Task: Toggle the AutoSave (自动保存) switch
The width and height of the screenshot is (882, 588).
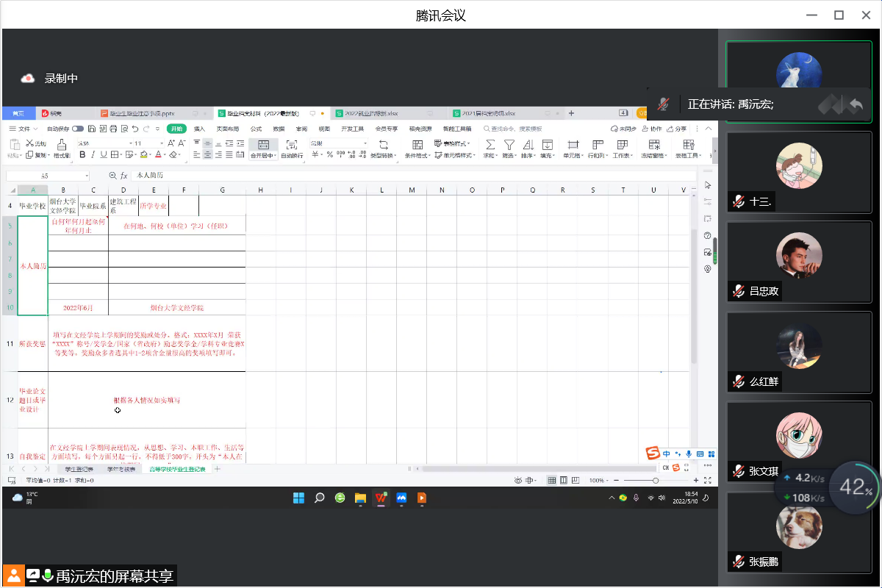Action: 77,129
